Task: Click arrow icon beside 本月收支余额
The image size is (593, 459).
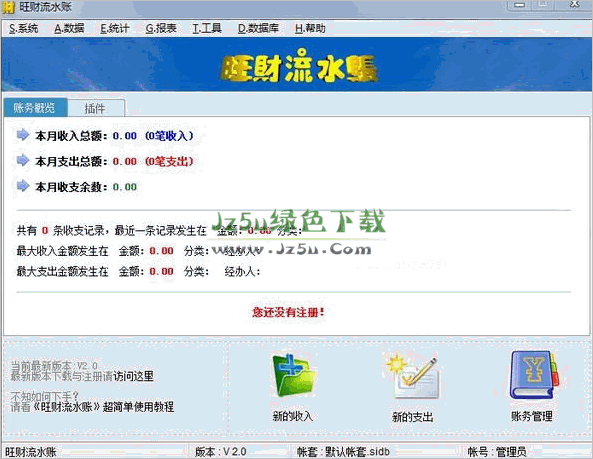Action: click(x=23, y=186)
